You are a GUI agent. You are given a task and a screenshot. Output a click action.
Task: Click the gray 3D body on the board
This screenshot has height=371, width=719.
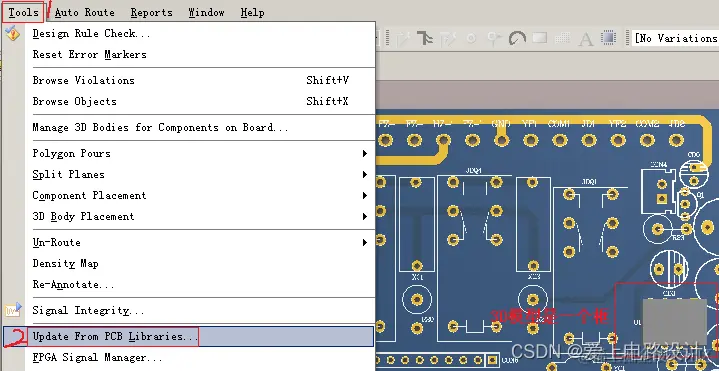coord(675,322)
